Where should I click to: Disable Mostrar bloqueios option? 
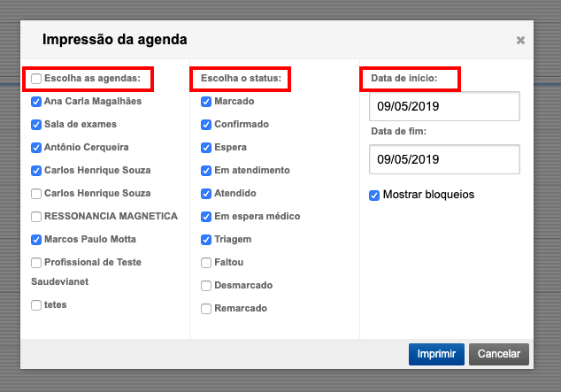tap(375, 195)
